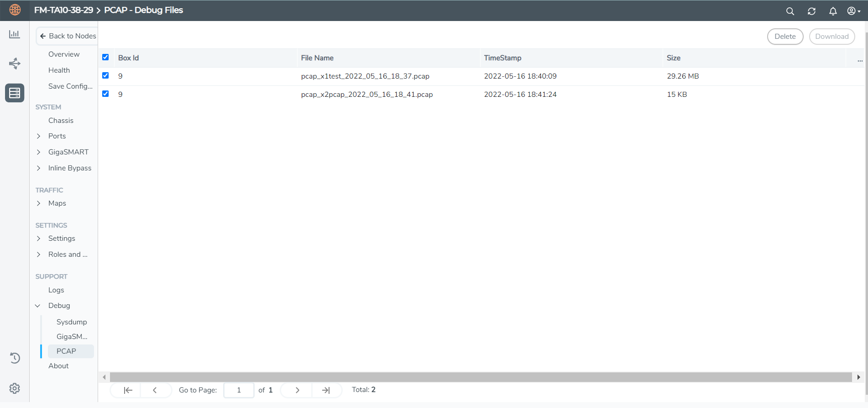This screenshot has height=408, width=868.
Task: Click the Go to Page input field
Action: (239, 390)
